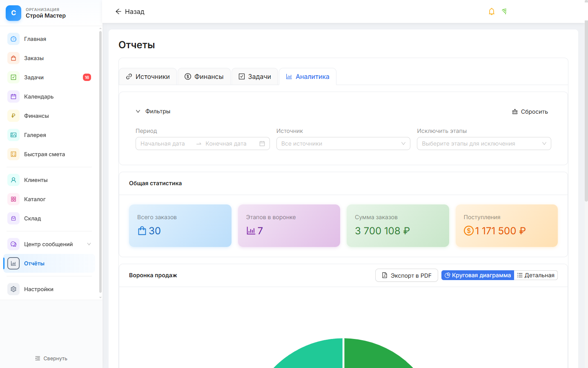Open Заказы shopping bag icon
The height and width of the screenshot is (368, 588).
13,58
